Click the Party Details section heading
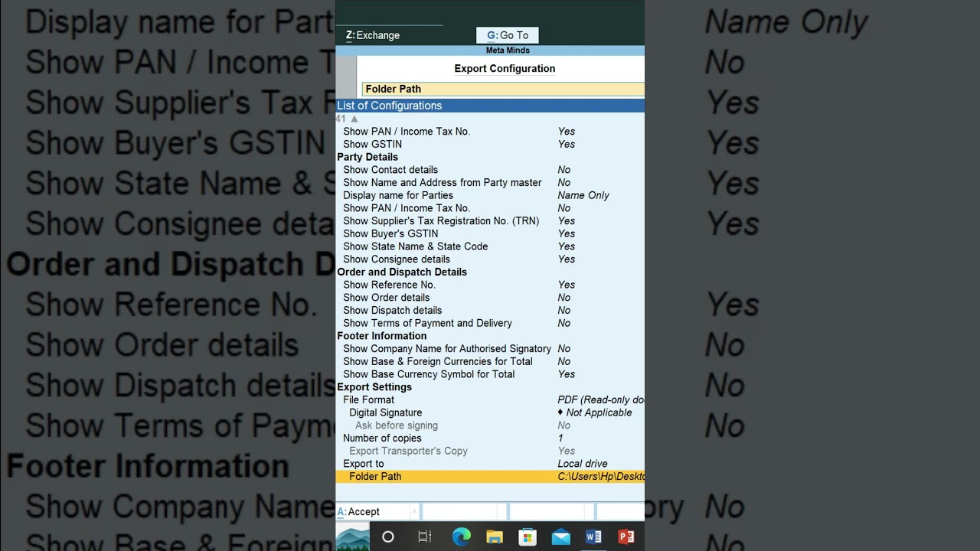The width and height of the screenshot is (980, 551). pos(367,157)
